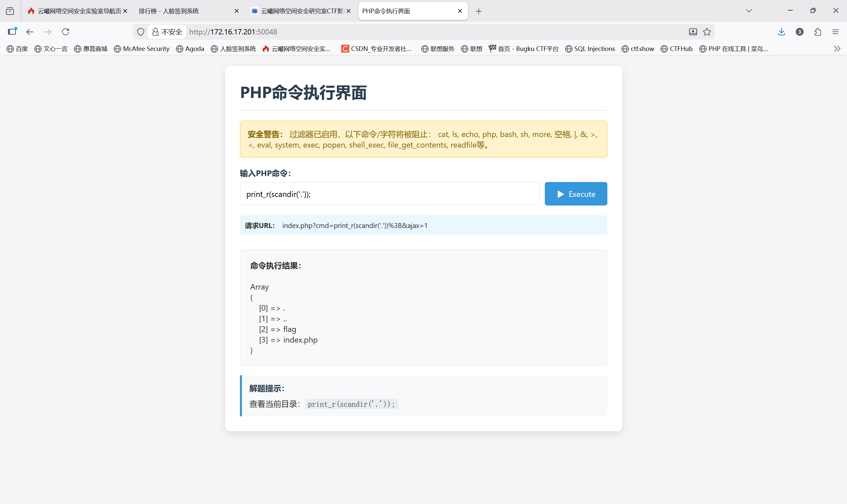
Task: Open a new tab with the plus
Action: point(479,11)
